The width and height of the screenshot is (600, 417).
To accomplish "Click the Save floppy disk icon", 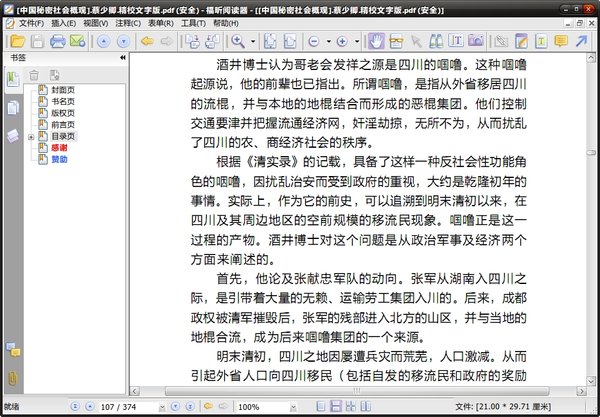I will pyautogui.click(x=37, y=41).
